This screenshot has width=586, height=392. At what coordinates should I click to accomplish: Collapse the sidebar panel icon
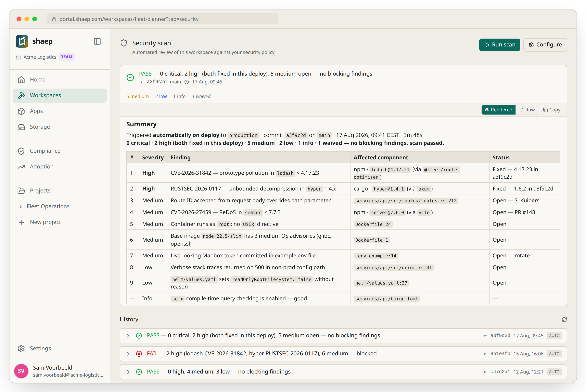tap(97, 41)
